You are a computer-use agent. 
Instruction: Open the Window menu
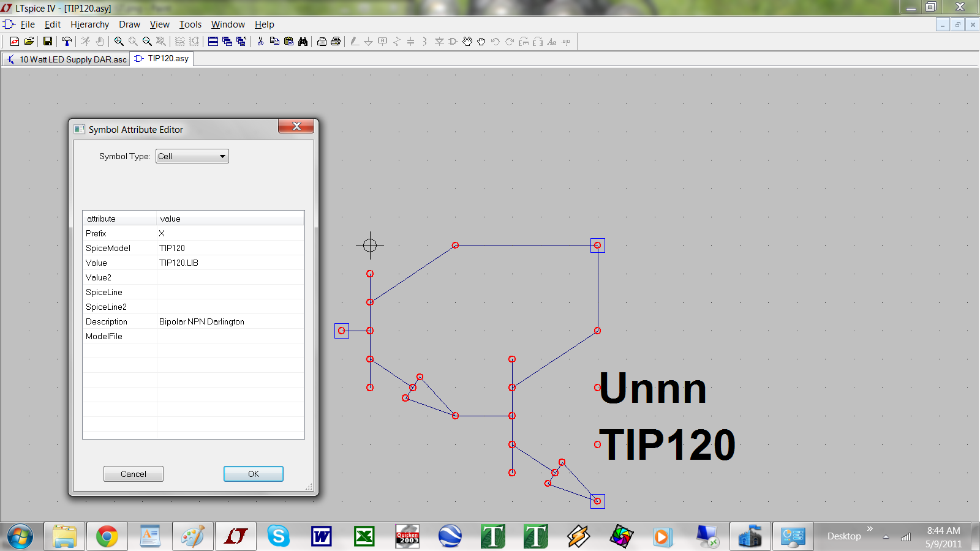[x=228, y=24]
